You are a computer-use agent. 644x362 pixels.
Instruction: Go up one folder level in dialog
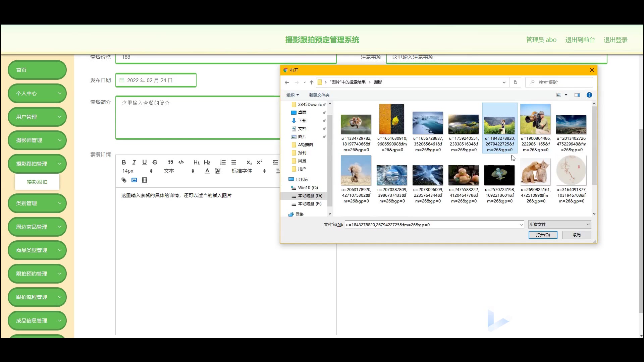click(311, 82)
